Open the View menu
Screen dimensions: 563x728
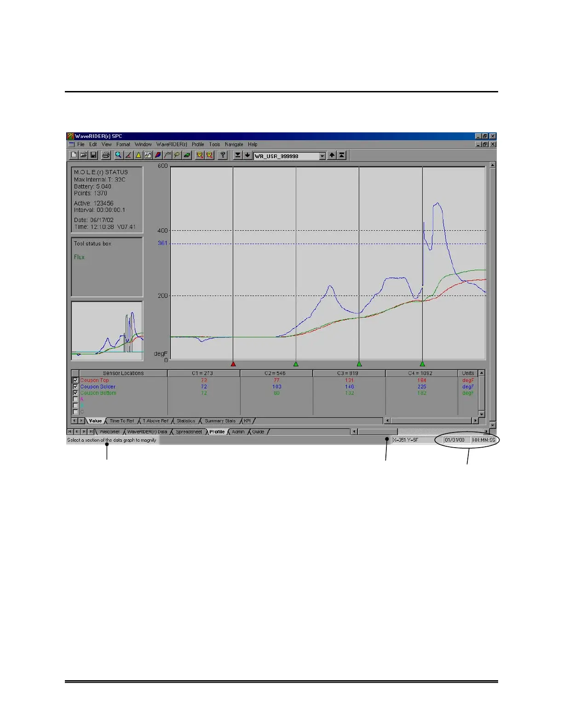click(x=106, y=144)
